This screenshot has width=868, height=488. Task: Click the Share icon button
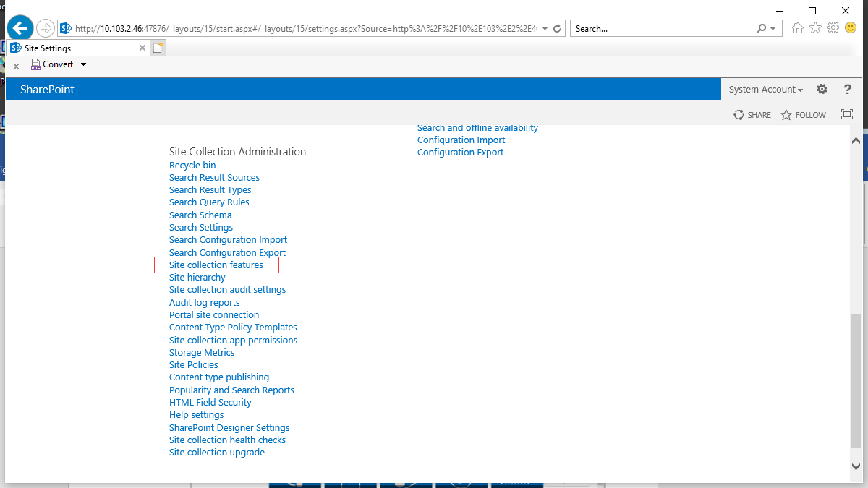[752, 115]
